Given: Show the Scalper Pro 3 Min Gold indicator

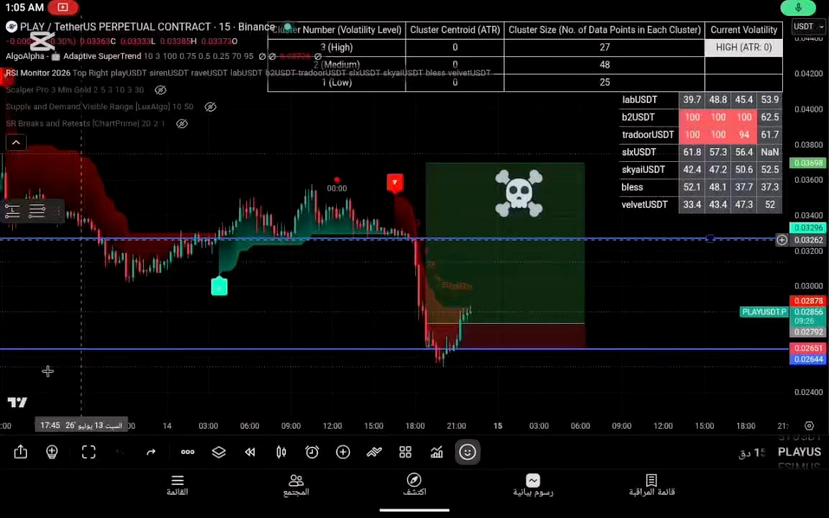Looking at the screenshot, I should click(x=161, y=90).
